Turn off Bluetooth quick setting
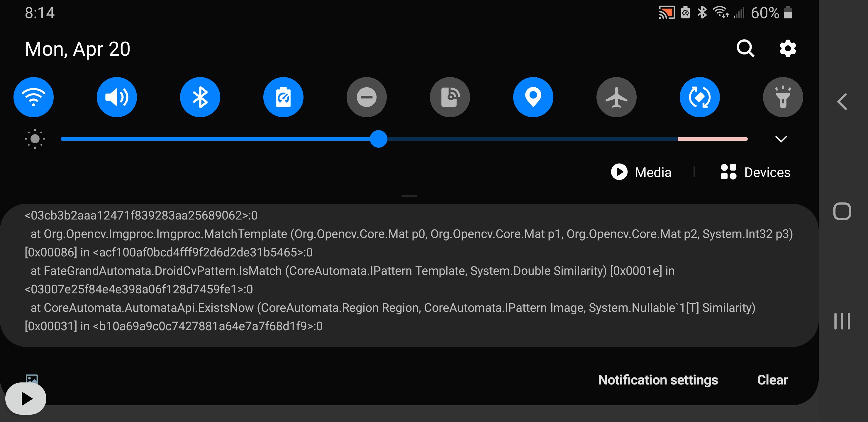868x422 pixels. [x=200, y=97]
